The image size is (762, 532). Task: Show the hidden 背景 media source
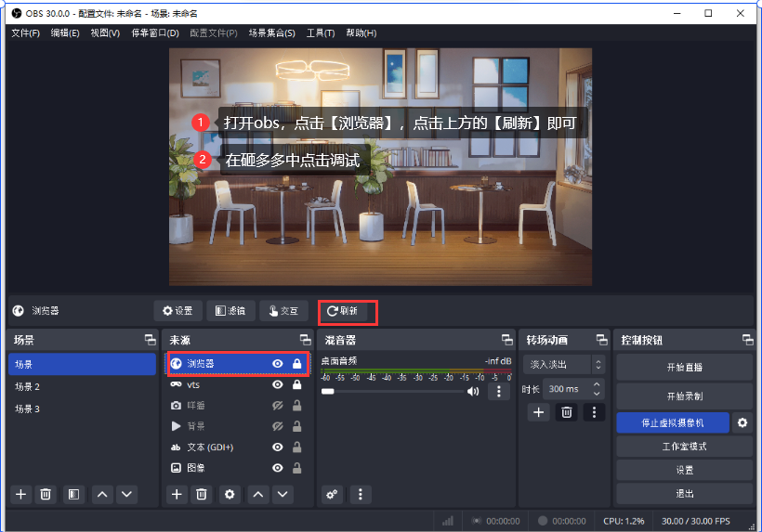pyautogui.click(x=278, y=426)
